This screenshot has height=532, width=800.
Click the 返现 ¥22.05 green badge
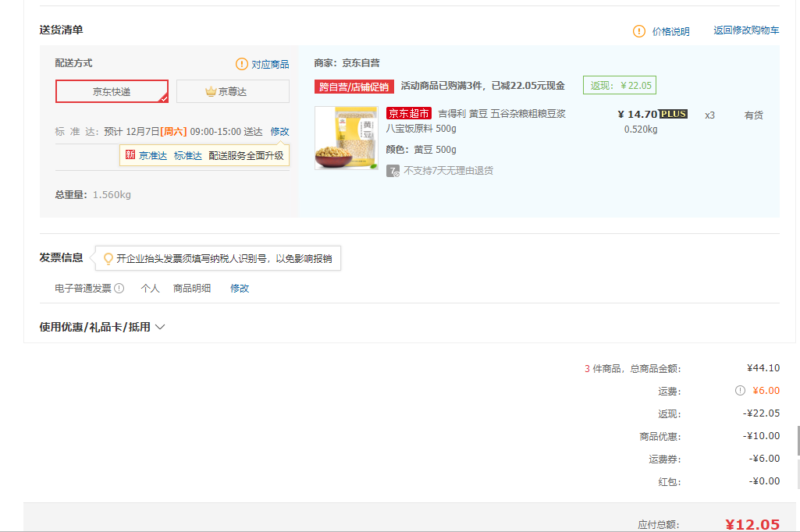pyautogui.click(x=620, y=85)
